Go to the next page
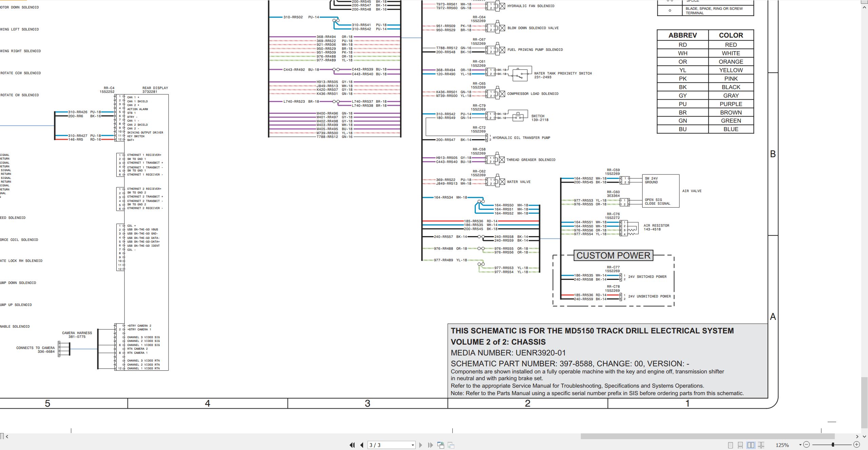Image resolution: width=868 pixels, height=450 pixels. pos(421,445)
